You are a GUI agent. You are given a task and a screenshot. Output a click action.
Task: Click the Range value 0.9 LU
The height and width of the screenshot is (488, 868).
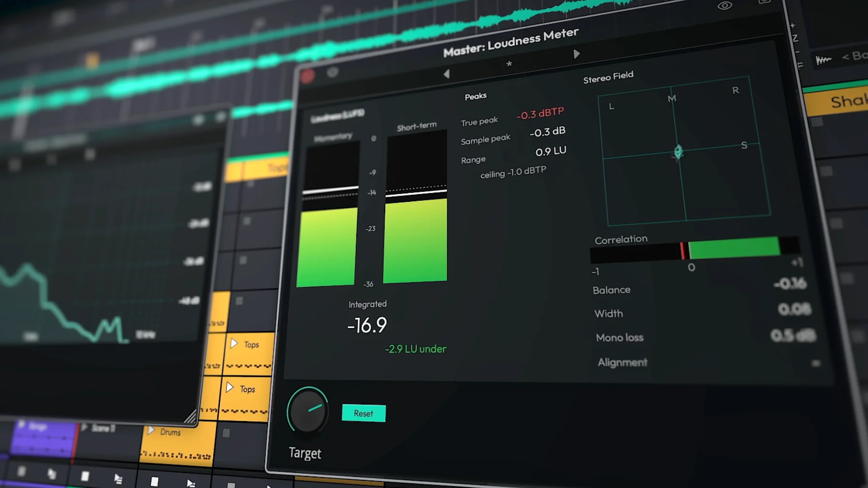click(x=551, y=151)
